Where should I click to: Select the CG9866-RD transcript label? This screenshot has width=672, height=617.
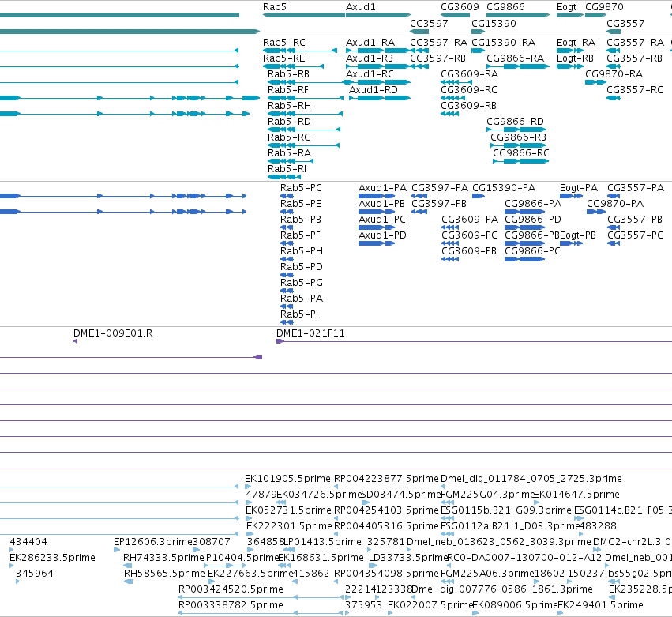click(x=515, y=122)
